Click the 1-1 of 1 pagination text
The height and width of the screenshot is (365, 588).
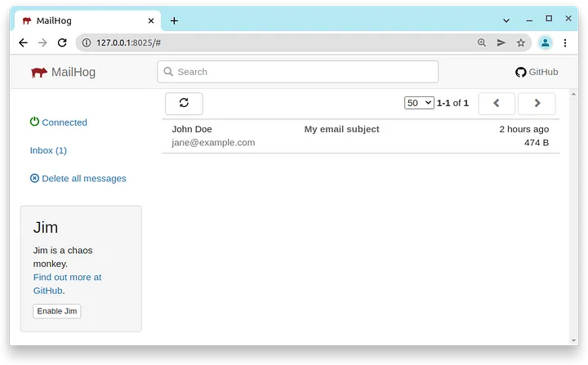pos(452,103)
